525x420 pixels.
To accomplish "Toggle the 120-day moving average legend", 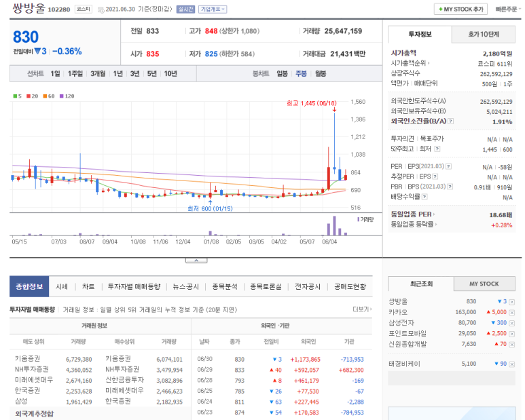I will [x=67, y=96].
